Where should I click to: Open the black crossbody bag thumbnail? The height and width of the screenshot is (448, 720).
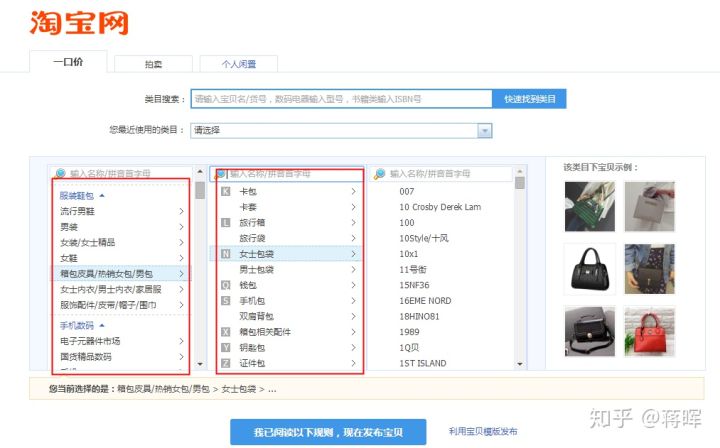[590, 331]
